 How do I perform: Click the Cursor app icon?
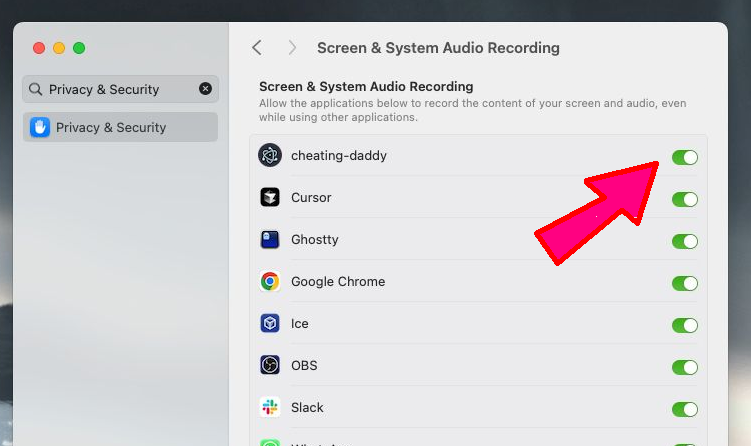pyautogui.click(x=270, y=197)
